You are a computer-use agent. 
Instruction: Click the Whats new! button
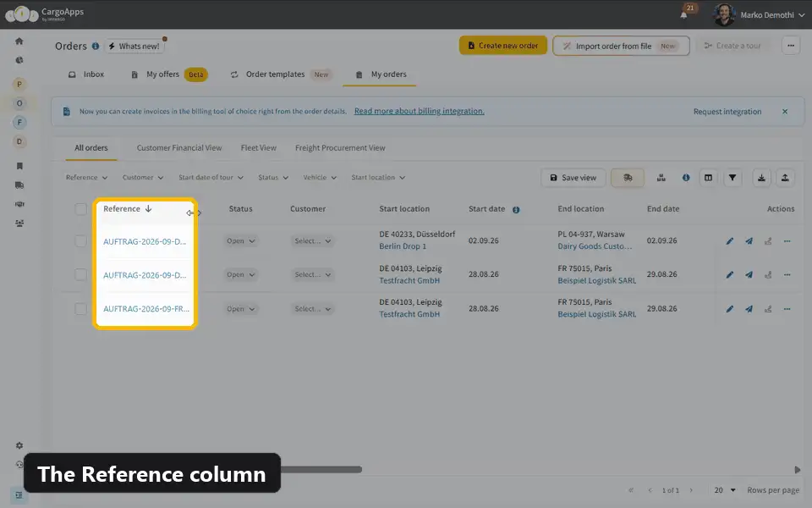pos(135,46)
